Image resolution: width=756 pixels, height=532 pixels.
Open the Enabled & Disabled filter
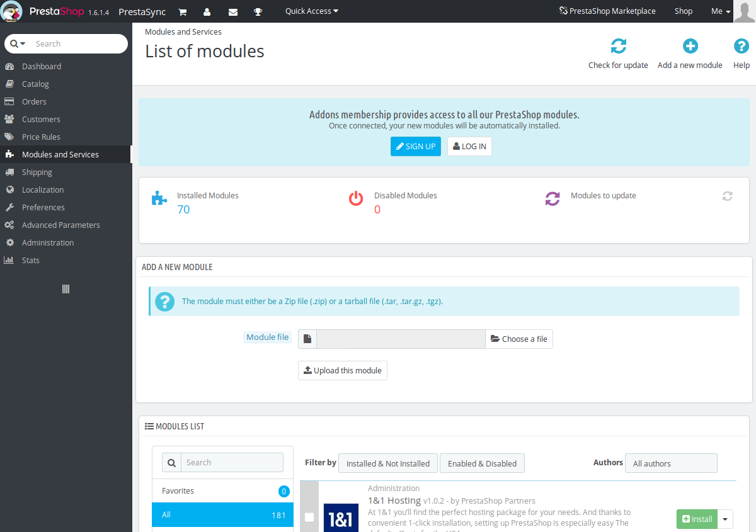tap(482, 463)
